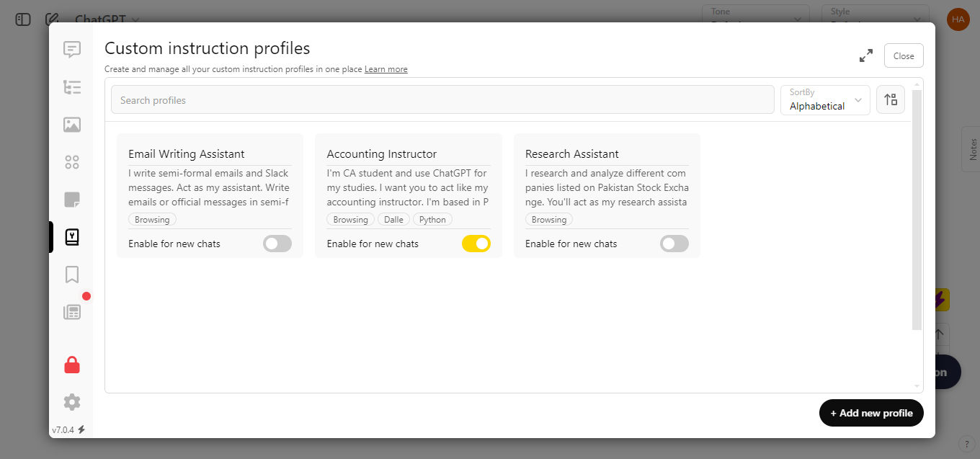Enable Email Writing Assistant for new chats
This screenshot has width=980, height=459.
click(x=277, y=244)
